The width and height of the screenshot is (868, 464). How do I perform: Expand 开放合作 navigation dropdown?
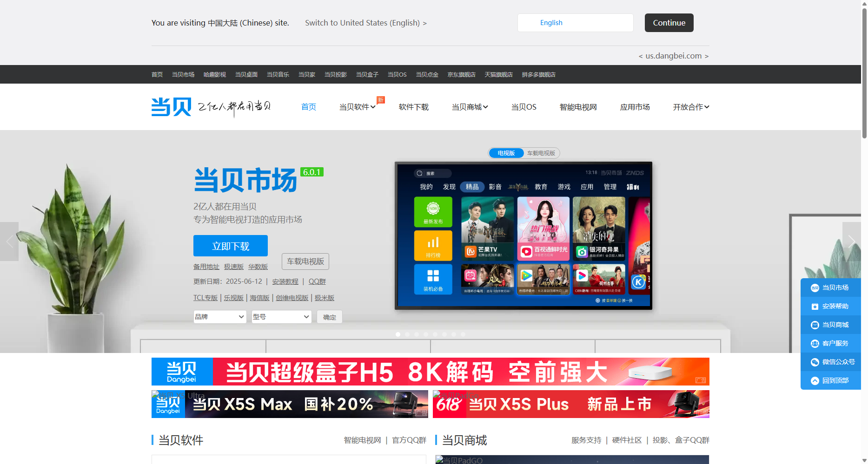click(691, 107)
